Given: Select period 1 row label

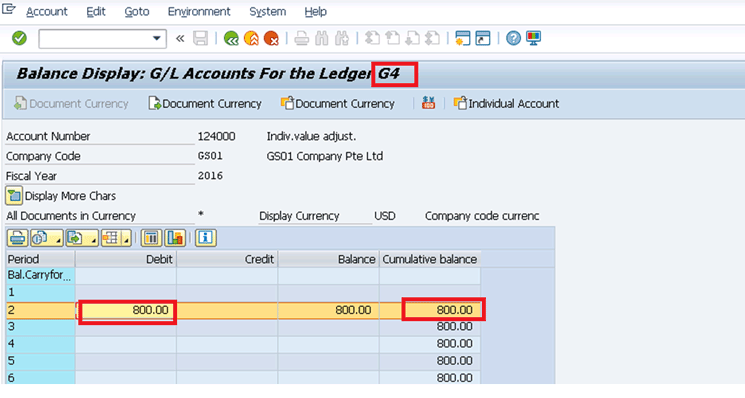Looking at the screenshot, I should pos(41,293).
